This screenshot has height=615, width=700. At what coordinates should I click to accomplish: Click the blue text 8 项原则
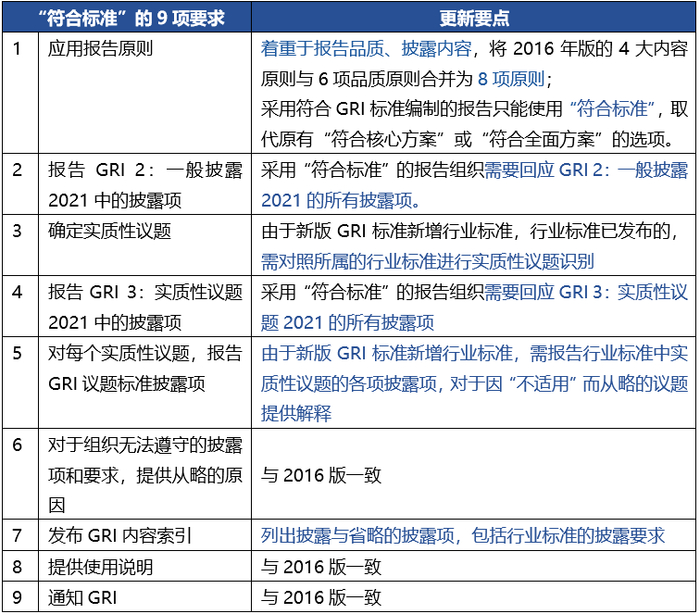point(511,79)
